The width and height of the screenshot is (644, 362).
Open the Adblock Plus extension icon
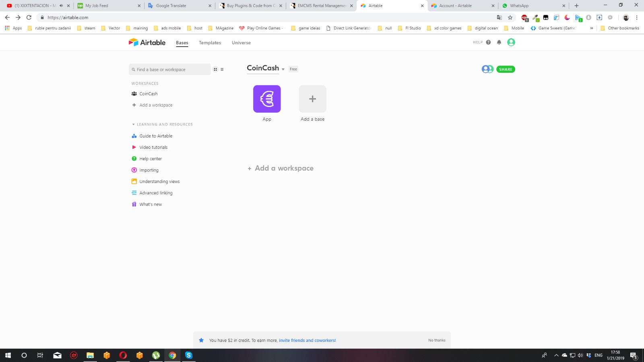524,18
